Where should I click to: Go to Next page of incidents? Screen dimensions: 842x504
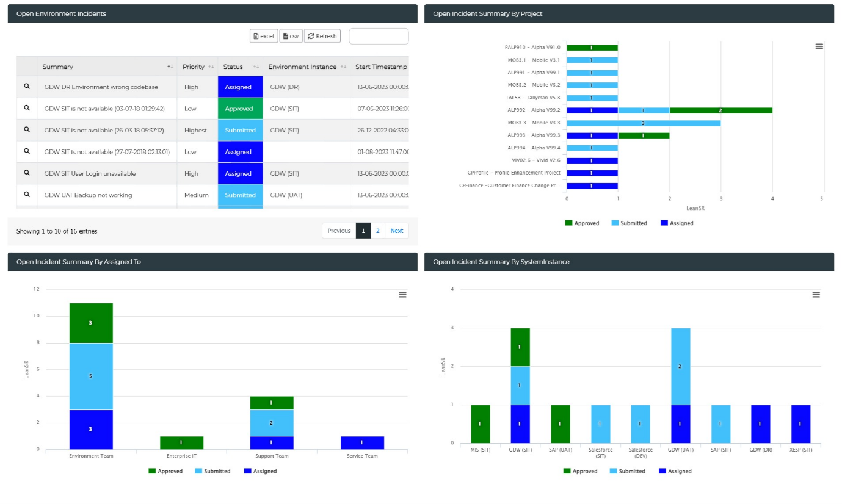tap(397, 231)
